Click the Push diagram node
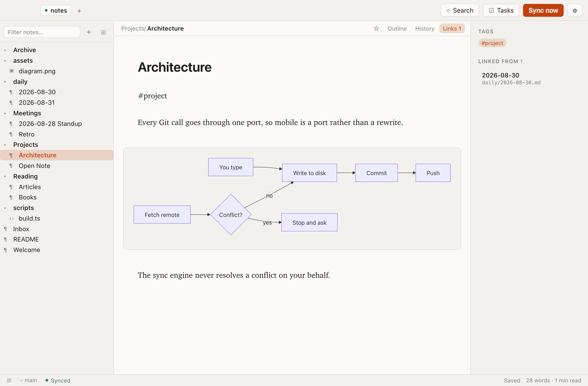Image resolution: width=588 pixels, height=386 pixels. click(x=433, y=173)
